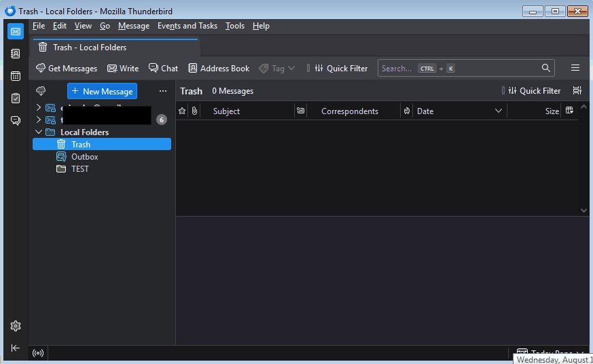Click Write to compose a message
Image resolution: width=593 pixels, height=364 pixels.
pos(123,69)
